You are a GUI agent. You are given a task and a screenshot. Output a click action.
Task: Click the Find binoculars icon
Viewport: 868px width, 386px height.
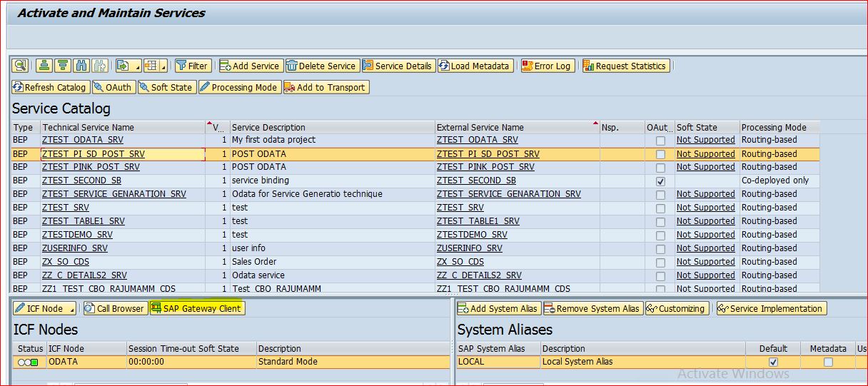click(81, 66)
